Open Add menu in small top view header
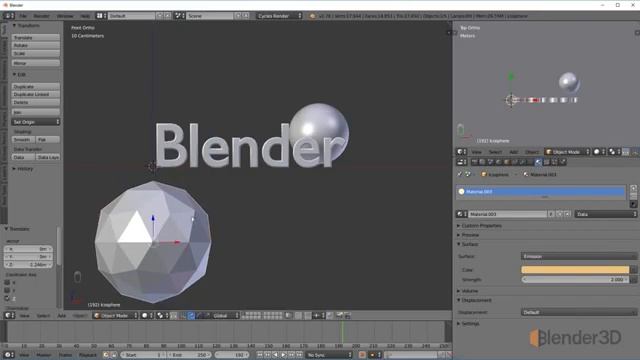Viewport: 640px width, 360px height. [513, 152]
